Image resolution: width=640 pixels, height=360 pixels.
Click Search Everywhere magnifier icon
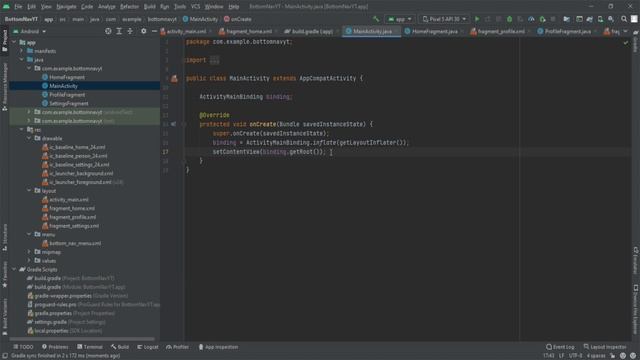[624, 19]
